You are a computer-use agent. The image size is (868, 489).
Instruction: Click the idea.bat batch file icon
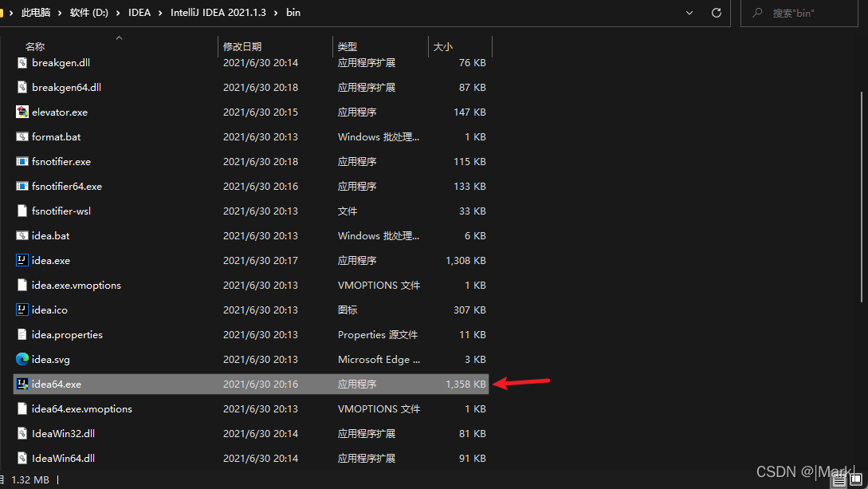tap(22, 236)
